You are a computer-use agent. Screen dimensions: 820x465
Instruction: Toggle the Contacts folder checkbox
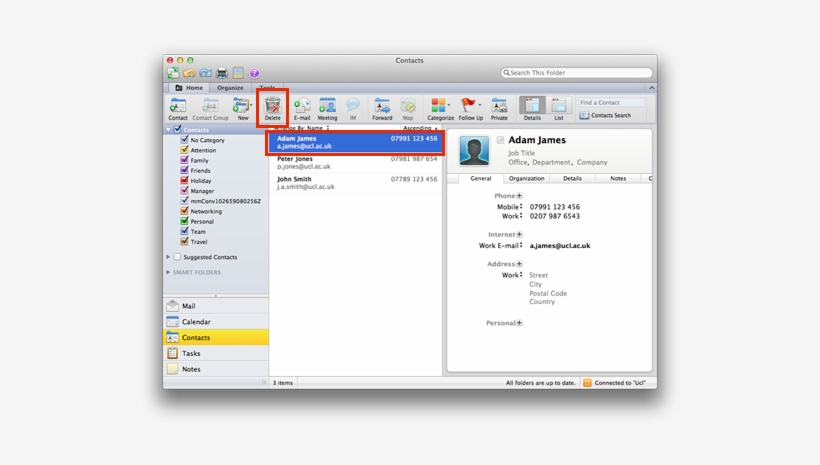click(177, 129)
